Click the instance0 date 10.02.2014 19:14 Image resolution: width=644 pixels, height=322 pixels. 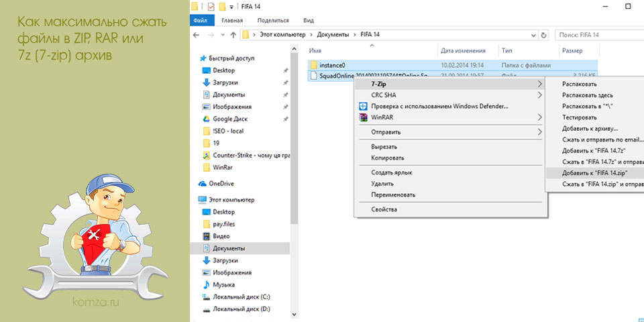[x=462, y=65]
